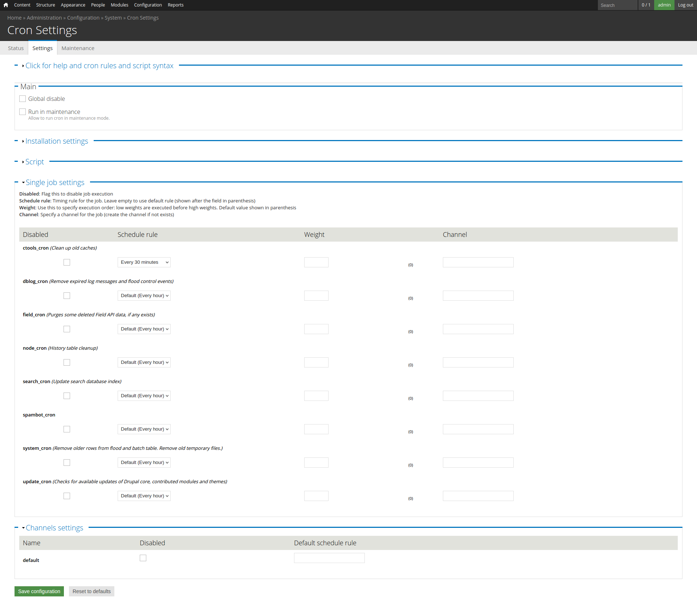Click the Weight column header
Image resolution: width=697 pixels, height=616 pixels.
click(x=314, y=235)
